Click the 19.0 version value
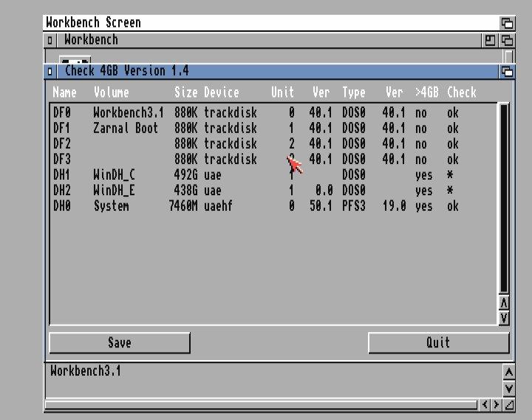This screenshot has width=532, height=420. click(395, 206)
